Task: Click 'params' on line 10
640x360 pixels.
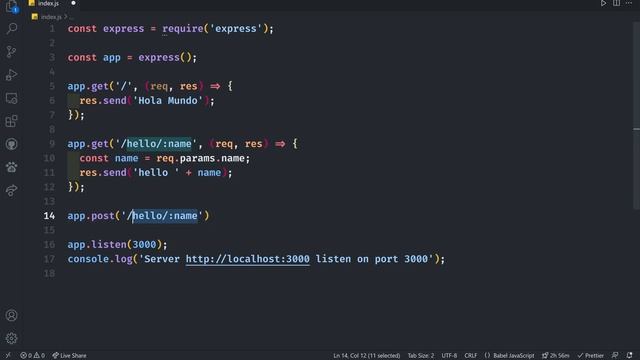Action: click(x=197, y=158)
